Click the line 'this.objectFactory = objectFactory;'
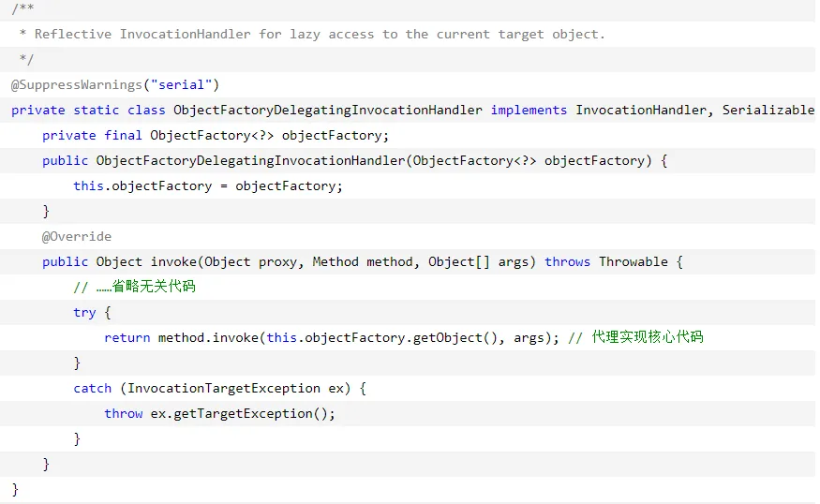This screenshot has width=820, height=504. pyautogui.click(x=208, y=186)
